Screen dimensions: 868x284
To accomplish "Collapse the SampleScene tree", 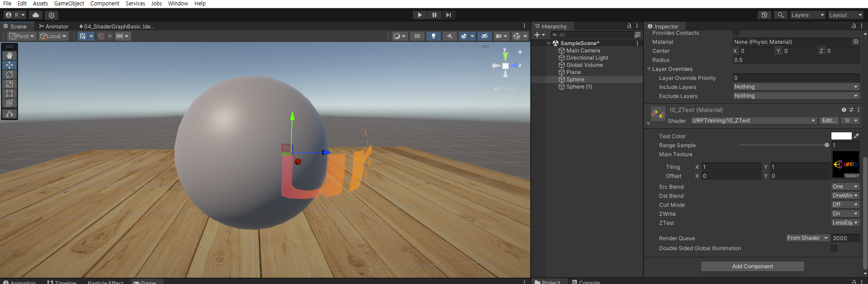I will [x=548, y=43].
